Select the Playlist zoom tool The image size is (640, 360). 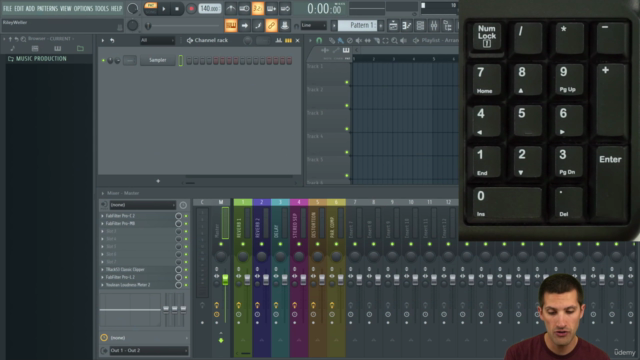point(395,40)
